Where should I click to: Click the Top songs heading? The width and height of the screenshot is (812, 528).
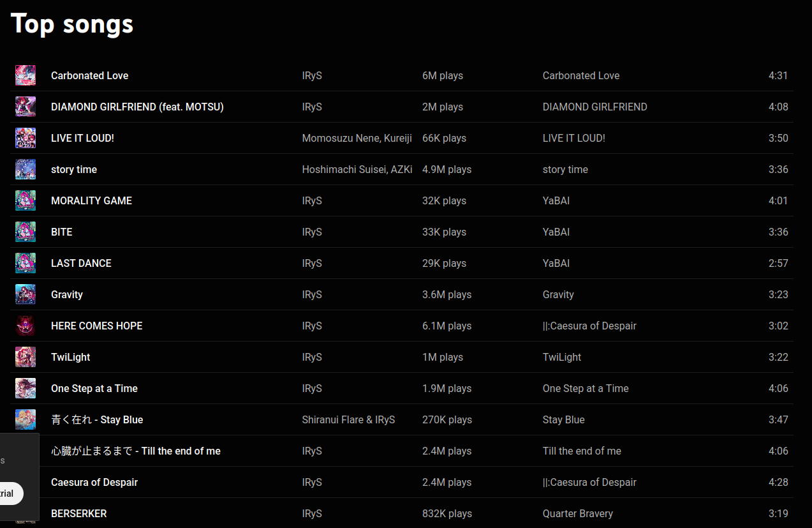[x=72, y=24]
